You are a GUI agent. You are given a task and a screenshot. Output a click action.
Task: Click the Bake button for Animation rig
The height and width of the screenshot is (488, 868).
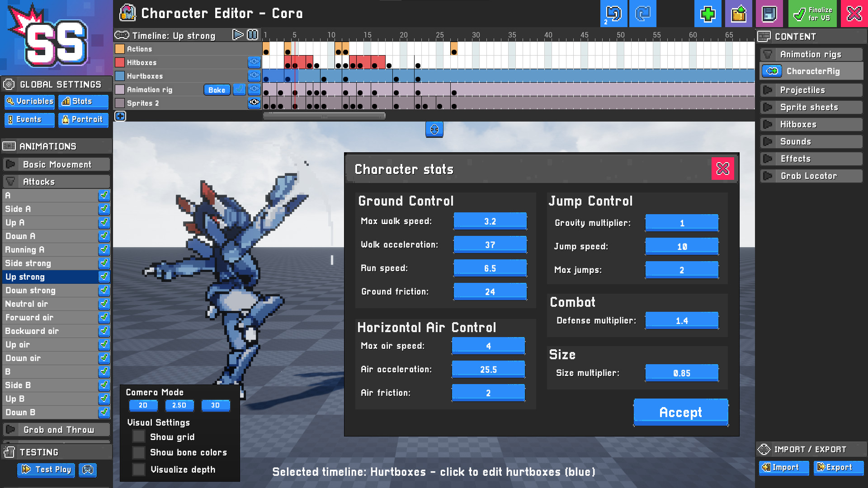coord(217,89)
